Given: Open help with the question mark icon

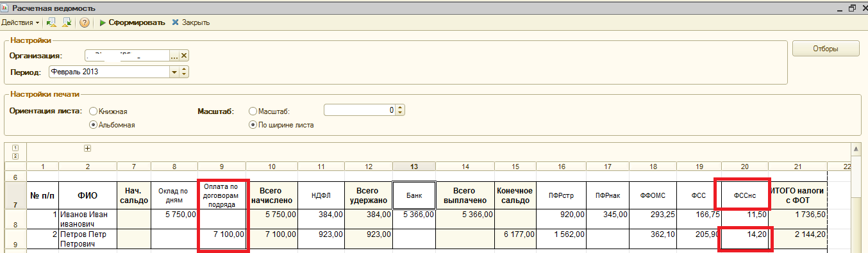Looking at the screenshot, I should [85, 22].
